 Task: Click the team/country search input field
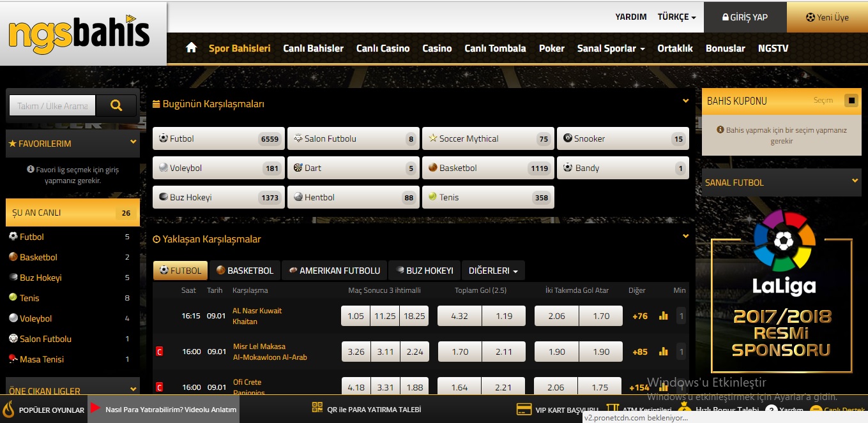52,106
